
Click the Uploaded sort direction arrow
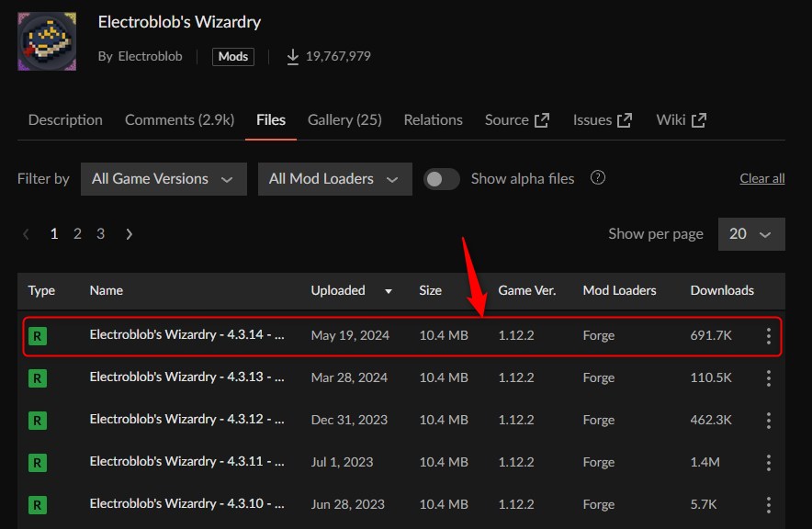pos(389,291)
